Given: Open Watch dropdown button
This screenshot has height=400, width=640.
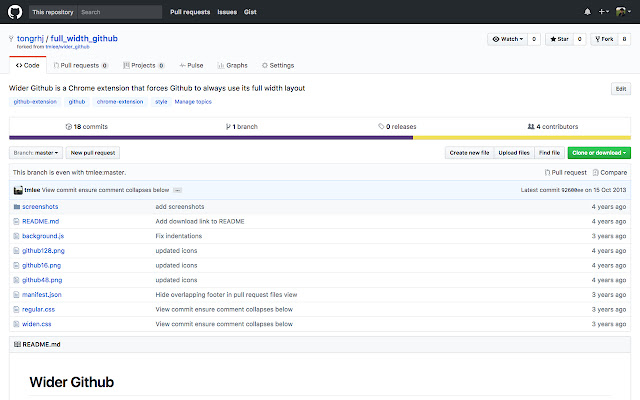Looking at the screenshot, I should point(507,39).
